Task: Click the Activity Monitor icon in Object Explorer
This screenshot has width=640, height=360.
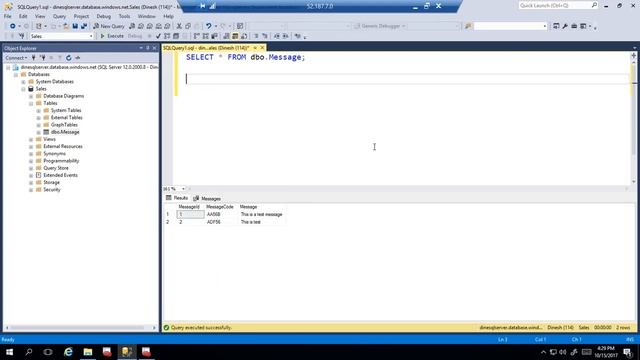Action: coord(78,58)
